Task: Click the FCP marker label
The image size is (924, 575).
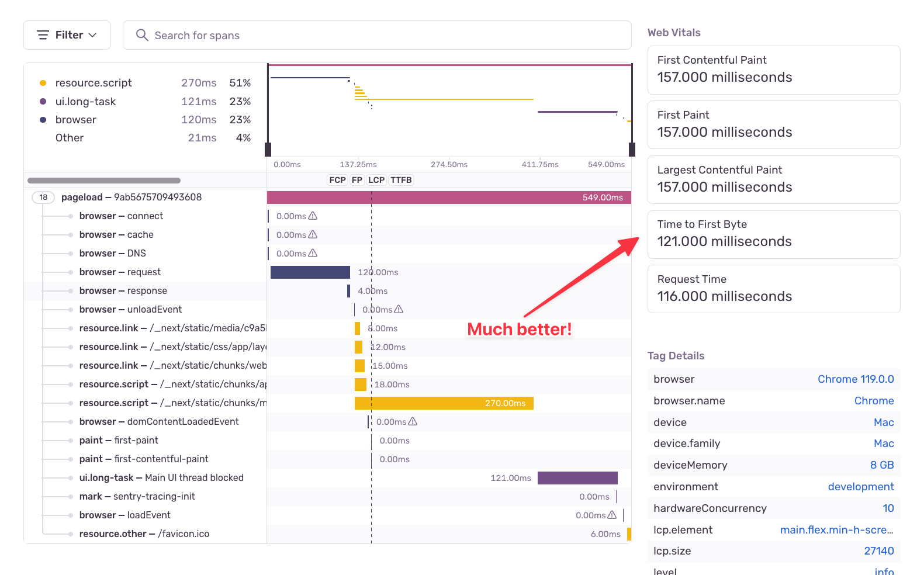Action: click(337, 180)
